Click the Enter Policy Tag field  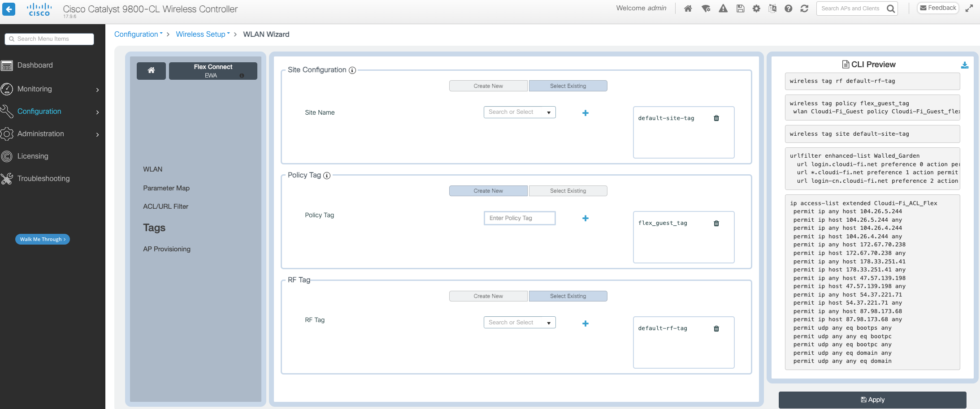(x=519, y=218)
